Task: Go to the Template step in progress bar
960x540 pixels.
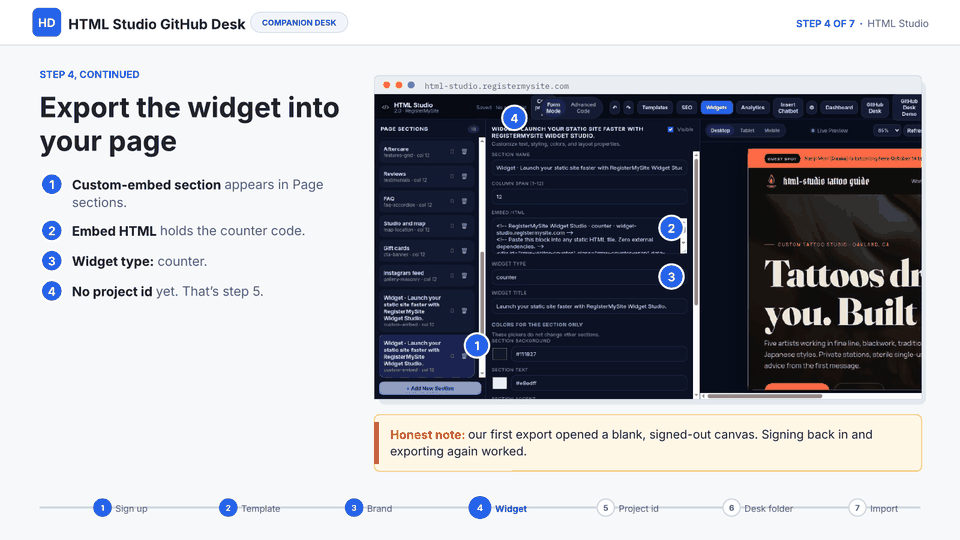Action: pos(250,508)
